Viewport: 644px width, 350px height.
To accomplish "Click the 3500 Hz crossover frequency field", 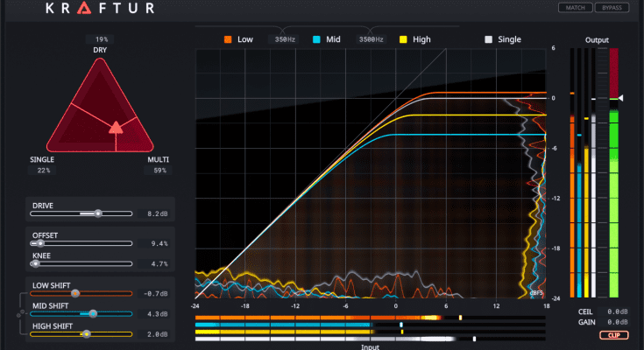I will click(x=370, y=39).
